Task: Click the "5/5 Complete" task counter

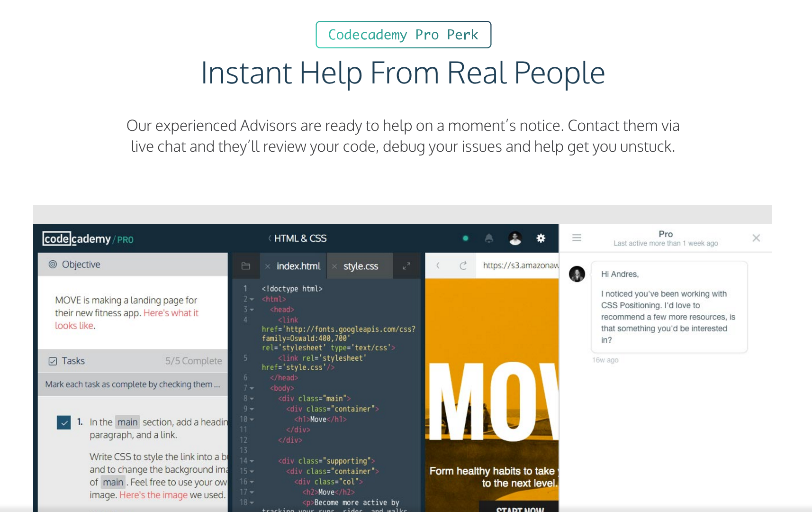Action: [193, 361]
